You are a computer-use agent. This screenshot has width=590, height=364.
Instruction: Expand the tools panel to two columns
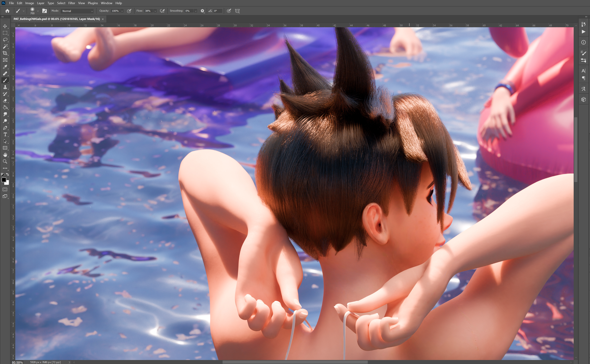(3, 17)
